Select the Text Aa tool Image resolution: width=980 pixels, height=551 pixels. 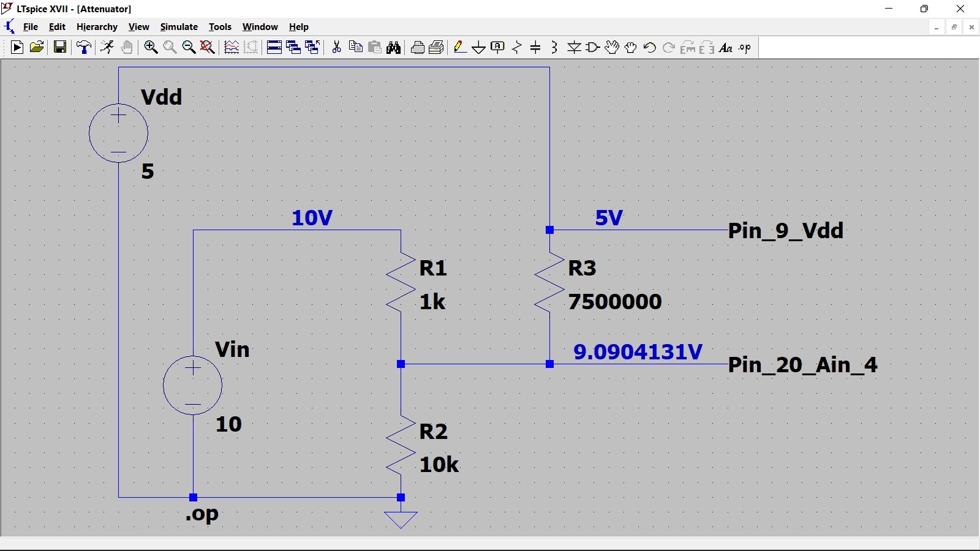point(726,48)
